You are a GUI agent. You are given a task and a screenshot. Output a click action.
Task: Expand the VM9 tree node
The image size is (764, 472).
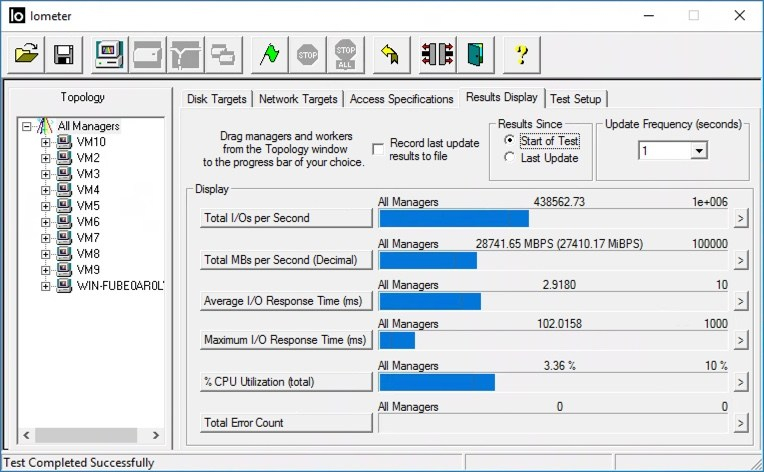coord(45,270)
